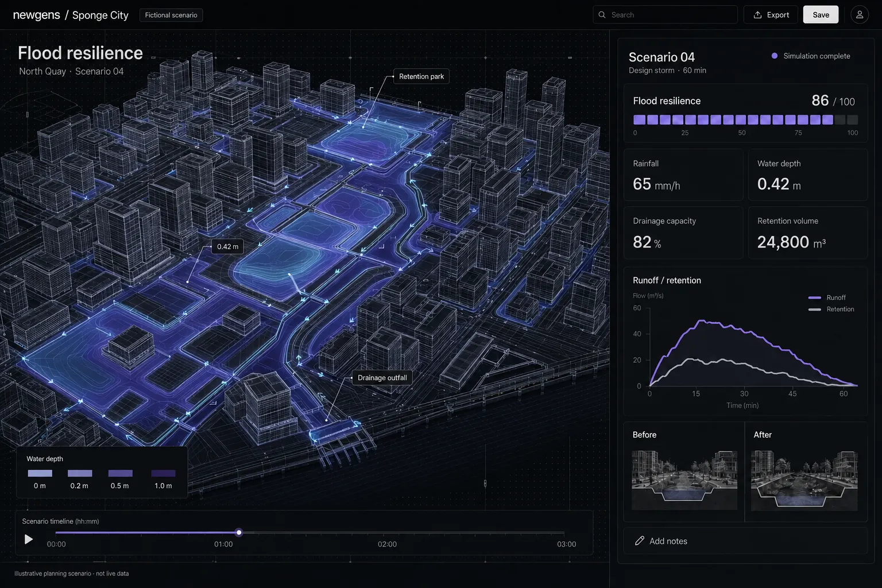Select the 1.0 m water depth swatch
The width and height of the screenshot is (882, 588).
[x=163, y=473]
